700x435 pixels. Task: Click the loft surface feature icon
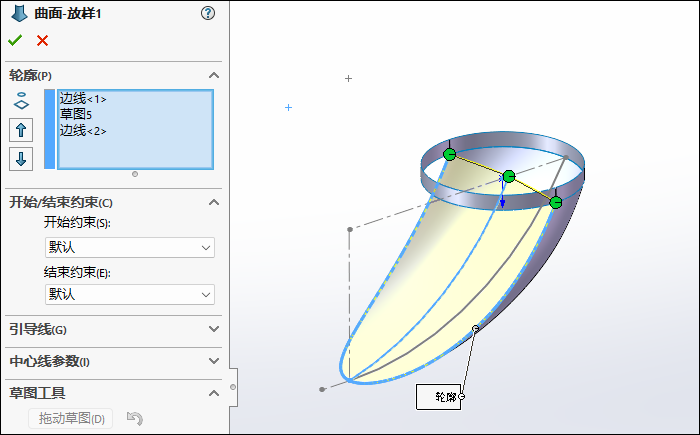point(19,13)
